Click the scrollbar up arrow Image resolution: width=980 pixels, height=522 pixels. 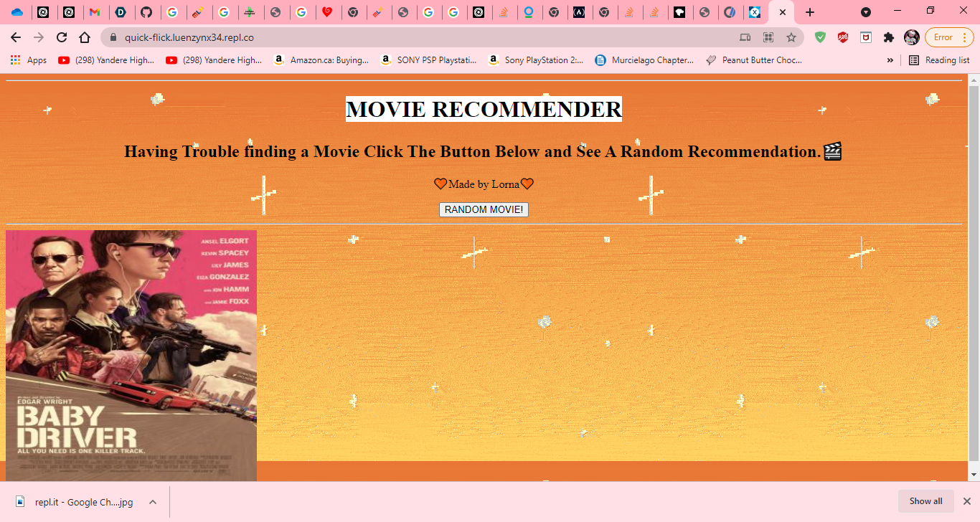tap(974, 79)
